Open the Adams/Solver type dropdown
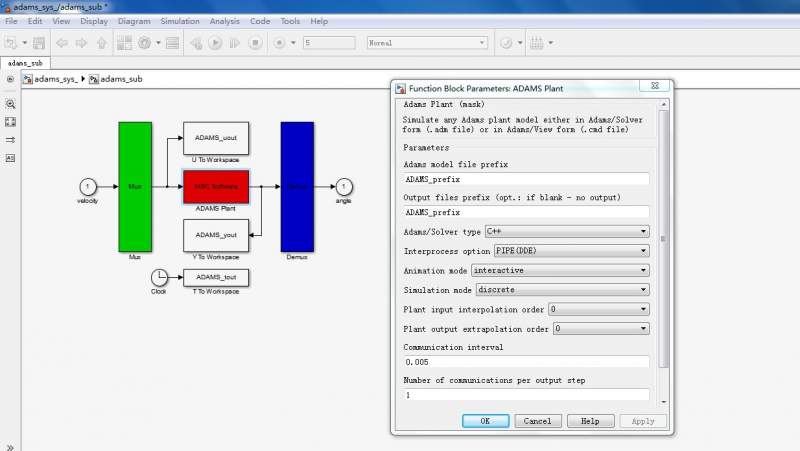Screen dimensions: 800x451 (x=567, y=232)
